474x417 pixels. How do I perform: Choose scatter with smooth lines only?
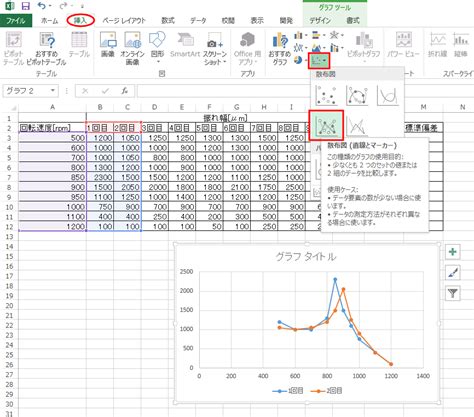[387, 95]
